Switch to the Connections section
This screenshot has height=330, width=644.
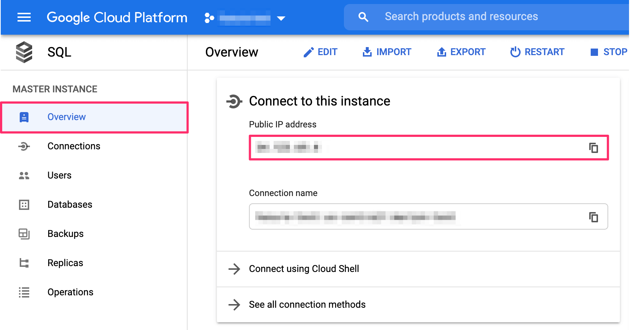point(74,146)
